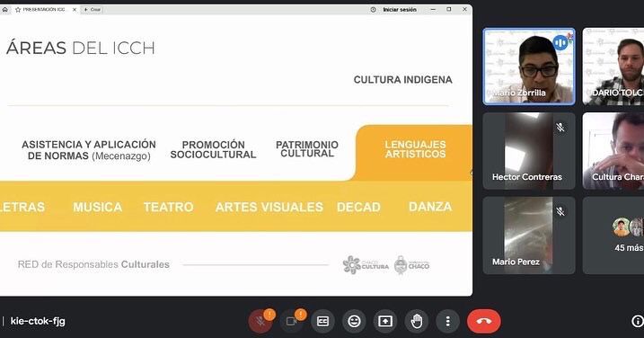Click the help icon beside Iniciar sesión

(x=373, y=10)
